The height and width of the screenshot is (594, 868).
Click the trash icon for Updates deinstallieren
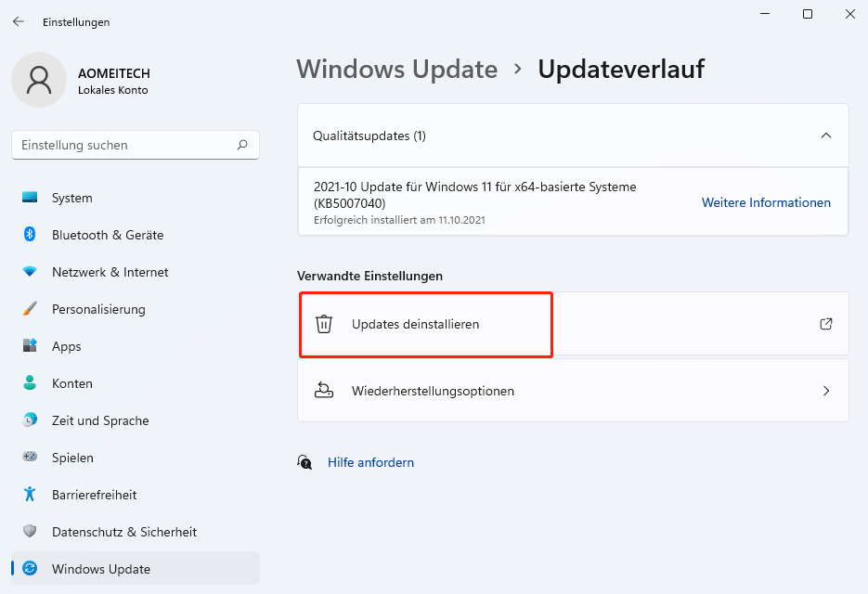(324, 324)
